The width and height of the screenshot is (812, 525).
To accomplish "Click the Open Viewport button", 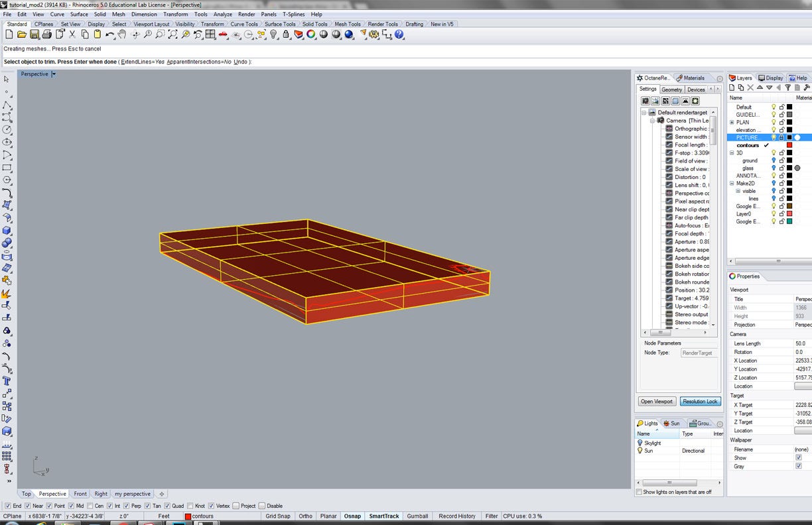I will (657, 401).
